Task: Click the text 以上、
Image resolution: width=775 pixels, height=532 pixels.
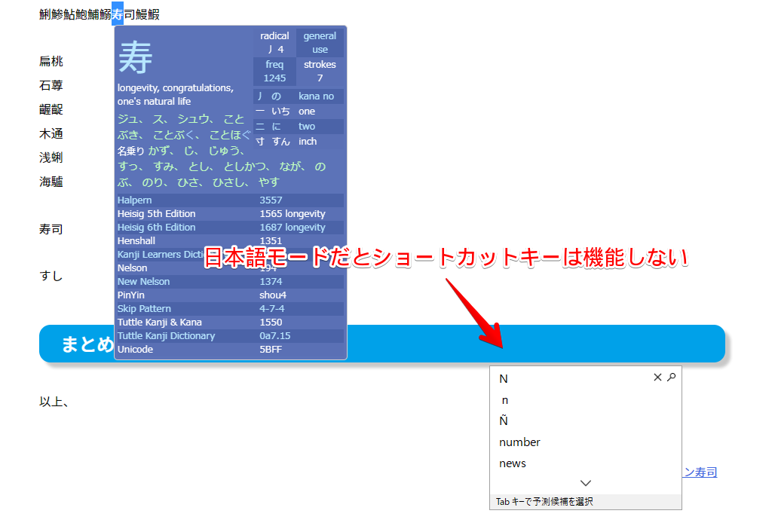Action: [54, 402]
